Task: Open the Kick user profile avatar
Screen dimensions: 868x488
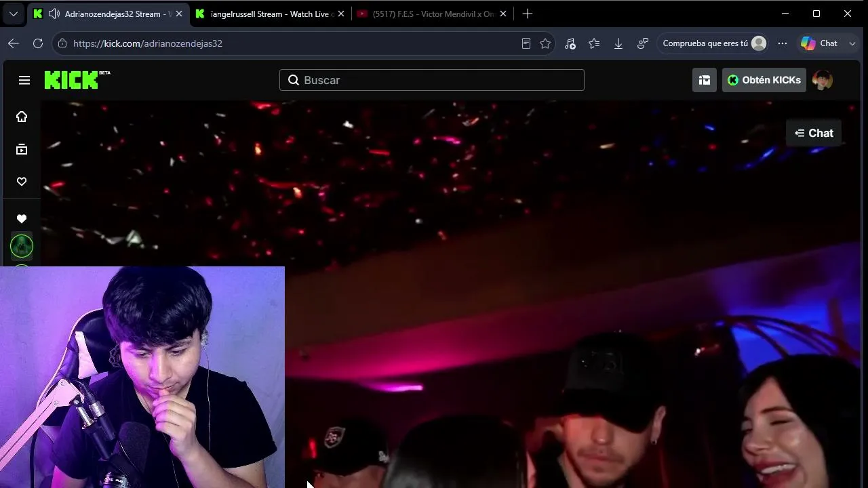Action: pyautogui.click(x=823, y=80)
